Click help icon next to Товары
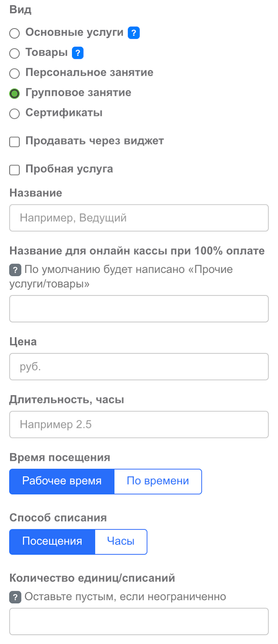 pyautogui.click(x=78, y=53)
